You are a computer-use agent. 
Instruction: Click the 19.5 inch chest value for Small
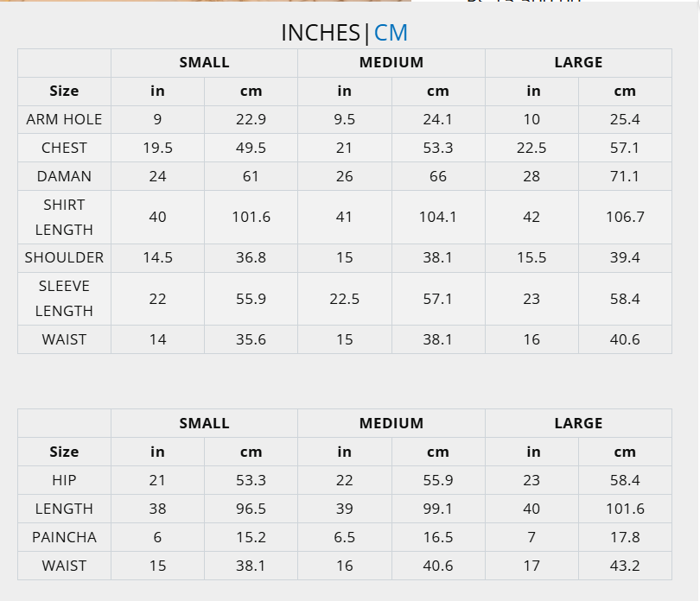click(x=157, y=148)
